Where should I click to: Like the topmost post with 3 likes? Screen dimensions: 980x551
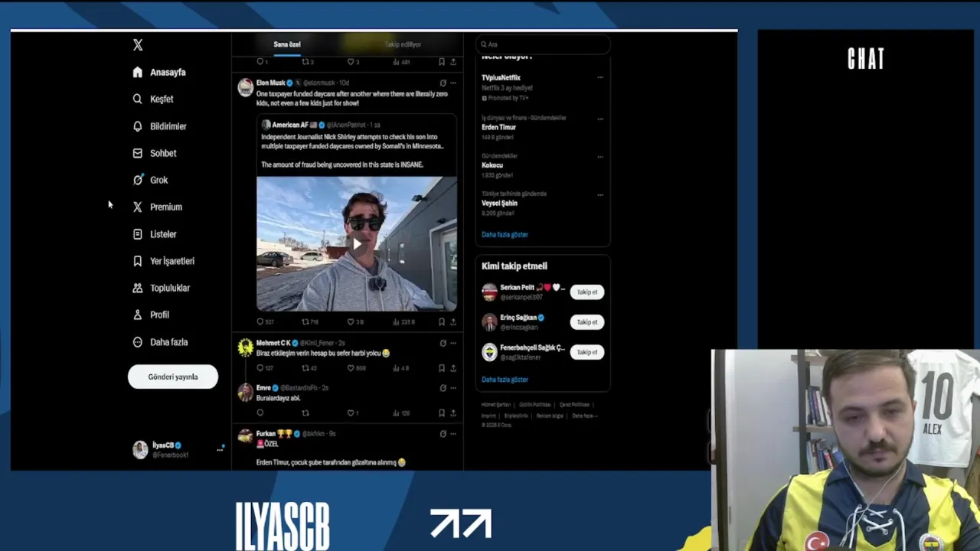click(x=353, y=62)
